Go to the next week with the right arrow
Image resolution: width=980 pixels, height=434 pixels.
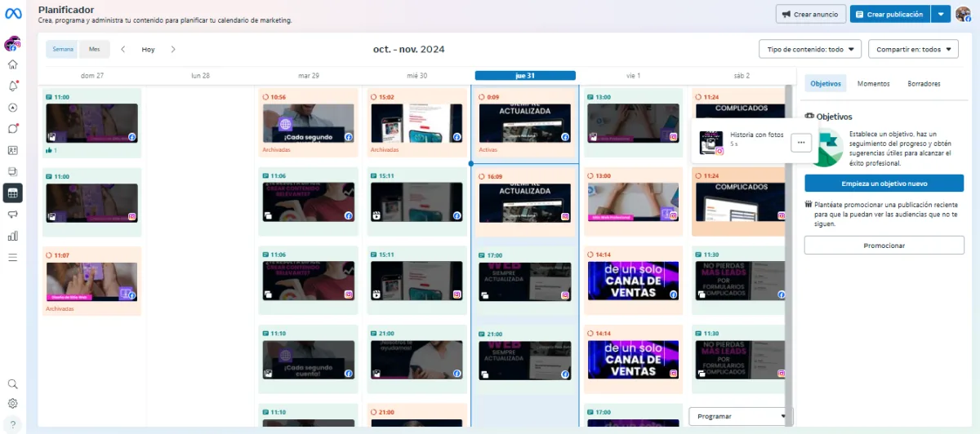(x=173, y=49)
